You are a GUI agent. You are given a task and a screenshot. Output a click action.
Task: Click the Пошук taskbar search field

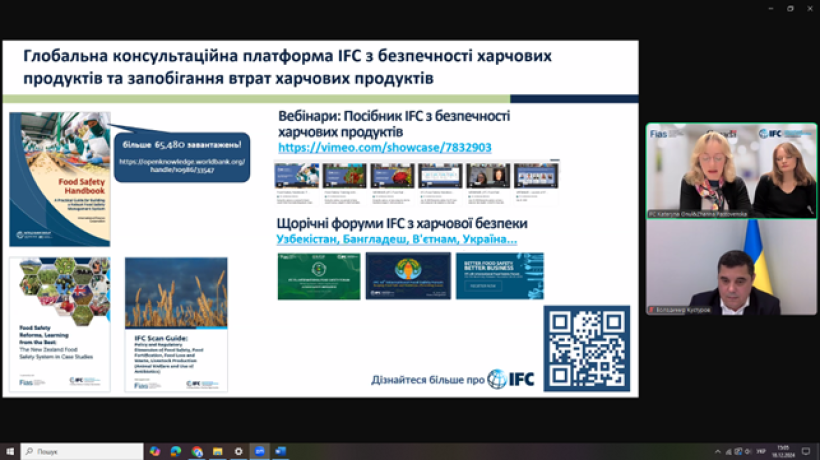pyautogui.click(x=82, y=451)
